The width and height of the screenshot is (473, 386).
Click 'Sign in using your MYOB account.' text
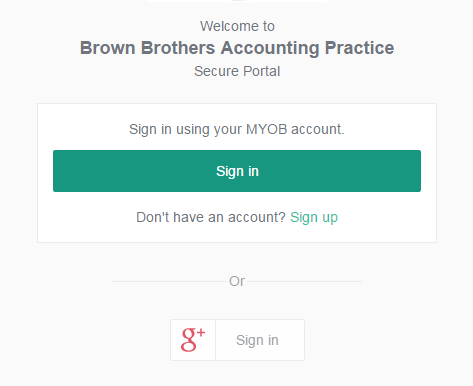point(237,129)
